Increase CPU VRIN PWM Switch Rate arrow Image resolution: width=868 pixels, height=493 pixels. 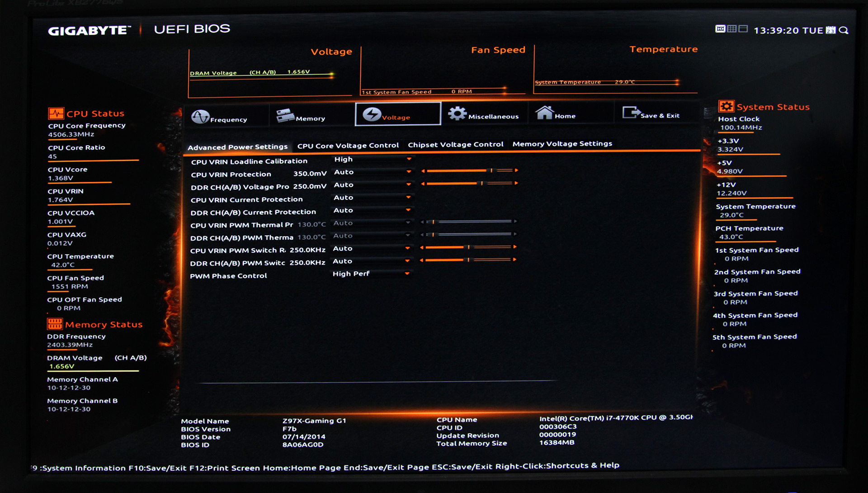[515, 247]
